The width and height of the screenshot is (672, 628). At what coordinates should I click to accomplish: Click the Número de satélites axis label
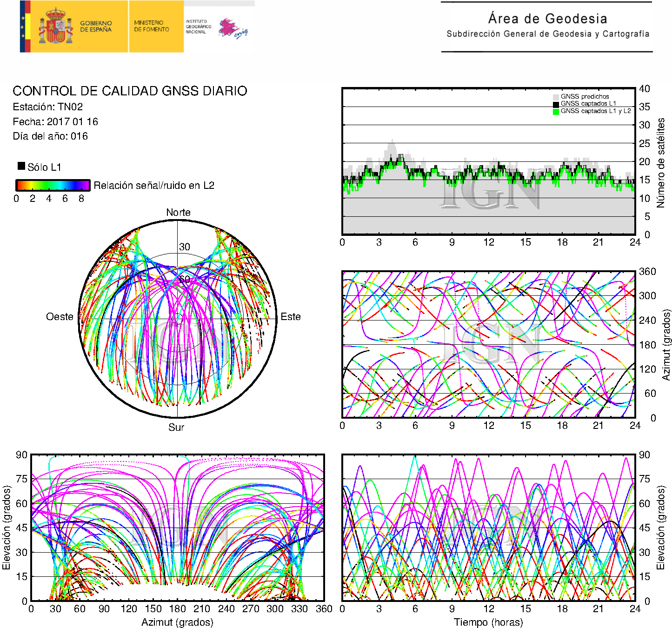[661, 162]
